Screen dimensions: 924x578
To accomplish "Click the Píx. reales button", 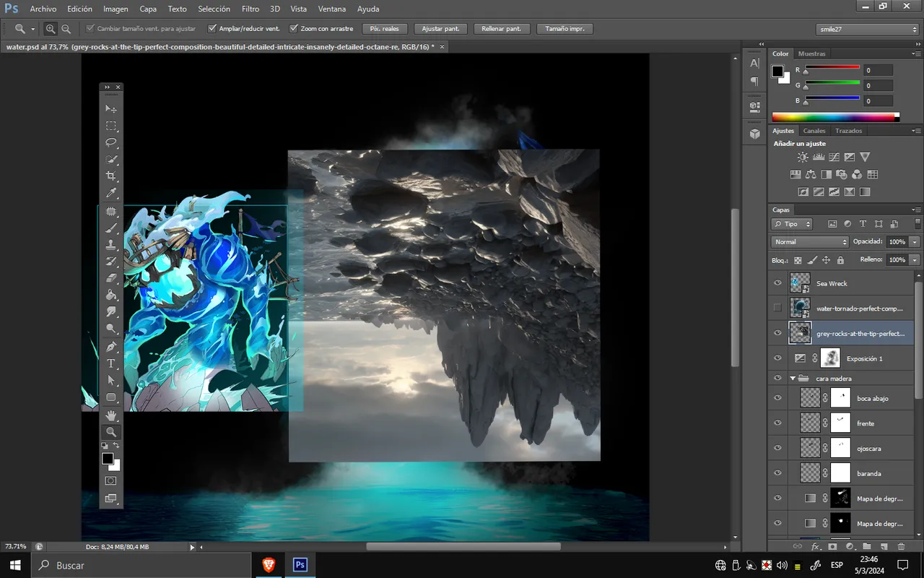I will pyautogui.click(x=385, y=29).
